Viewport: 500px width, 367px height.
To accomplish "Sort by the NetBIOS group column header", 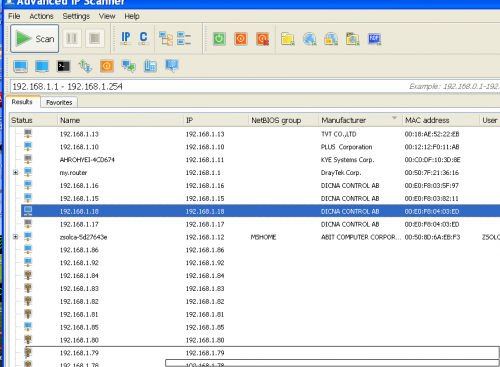I will (284, 120).
